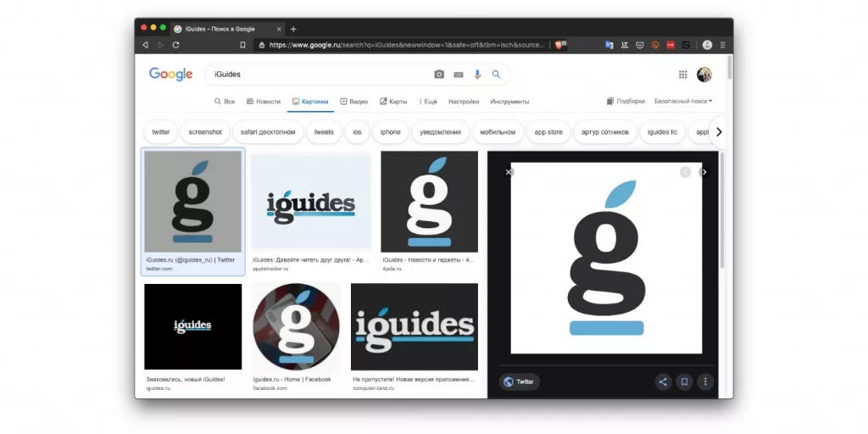Switch to the Новости tab
The image size is (868, 434).
tap(264, 102)
